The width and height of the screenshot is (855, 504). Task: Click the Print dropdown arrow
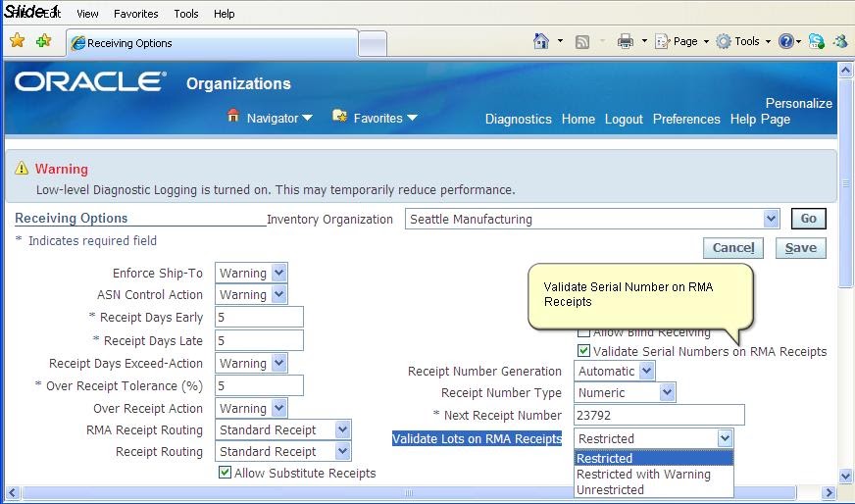tap(644, 41)
